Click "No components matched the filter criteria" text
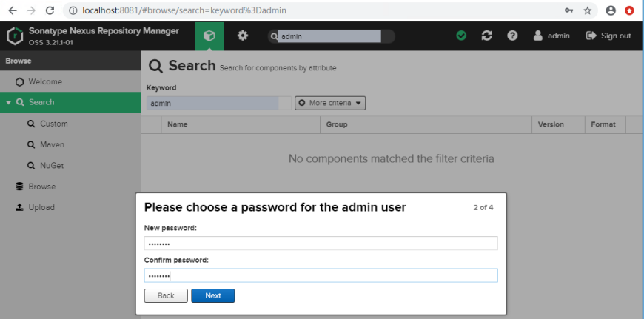Image resolution: width=644 pixels, height=319 pixels. pos(392,158)
